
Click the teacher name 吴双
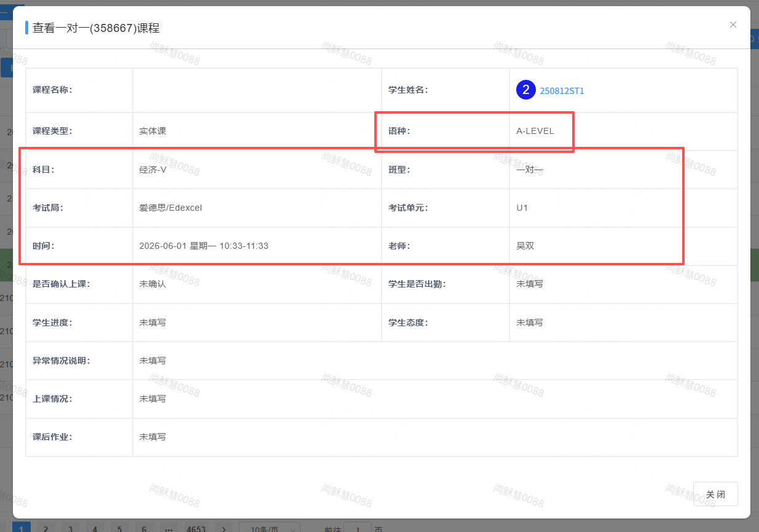525,246
